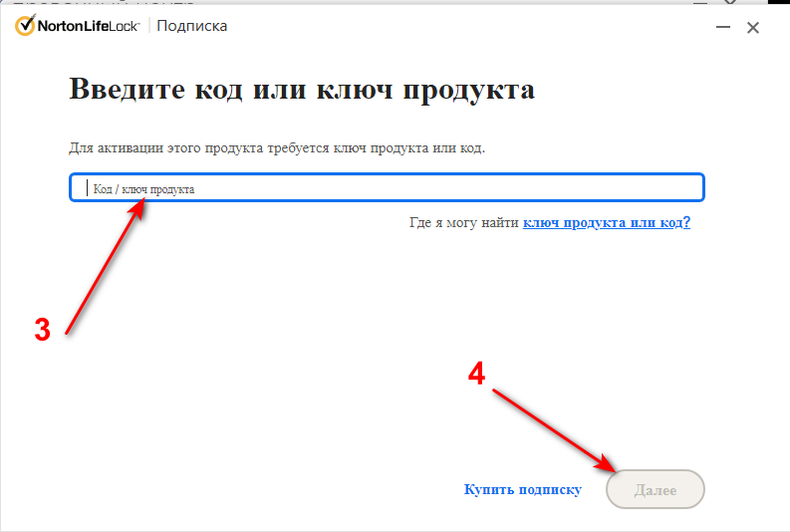Click the Norton checkmark logo icon
This screenshot has height=532, width=790.
[x=25, y=27]
